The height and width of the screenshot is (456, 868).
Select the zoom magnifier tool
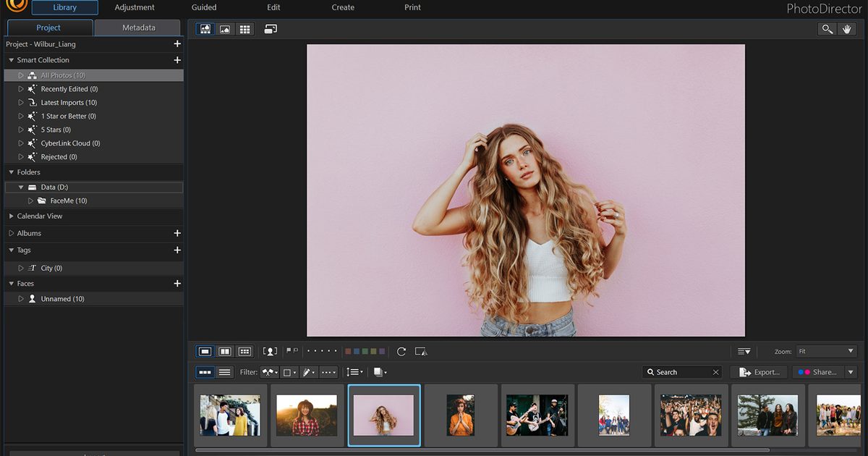coord(827,29)
